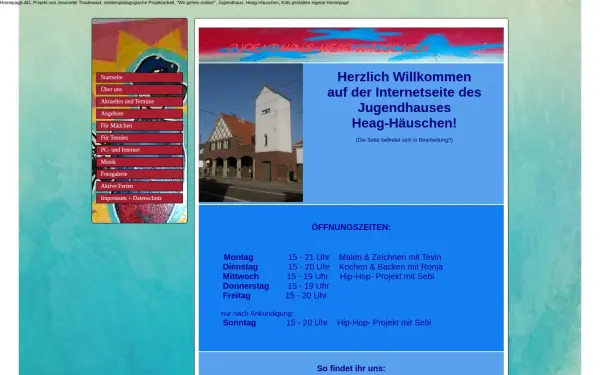Open the Für Teenies page
Viewport: 600px width, 375px height.
pos(139,138)
